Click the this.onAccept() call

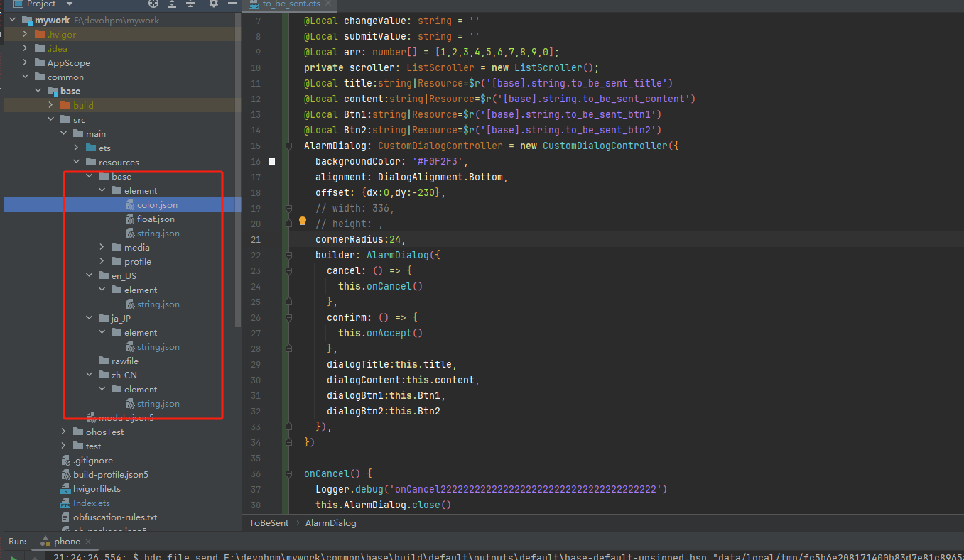380,333
